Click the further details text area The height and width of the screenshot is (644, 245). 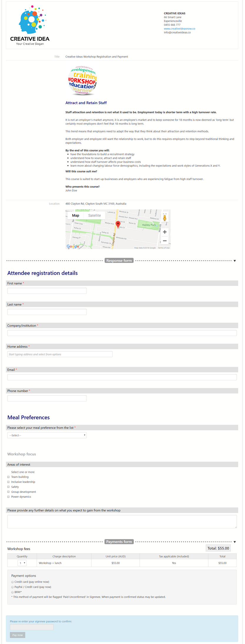point(122,522)
